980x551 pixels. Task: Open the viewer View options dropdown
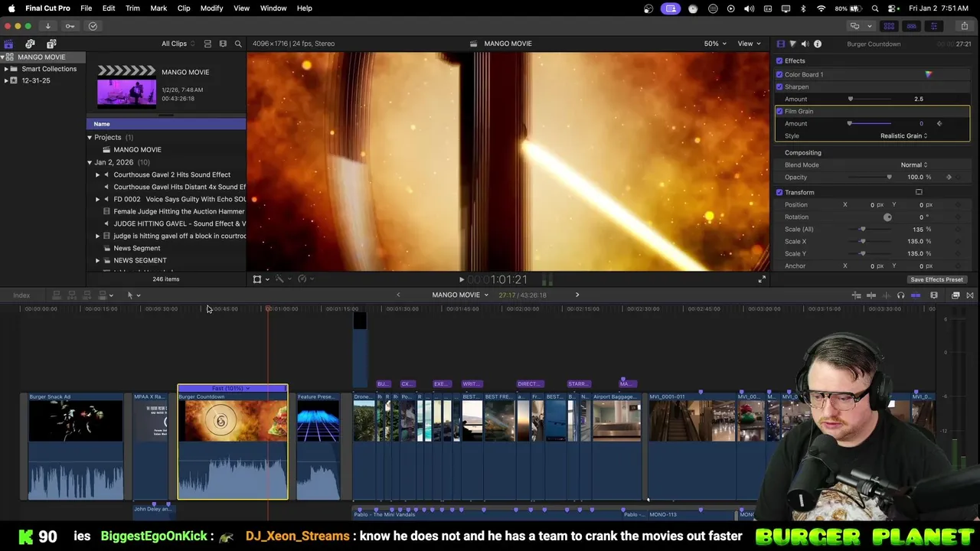748,44
